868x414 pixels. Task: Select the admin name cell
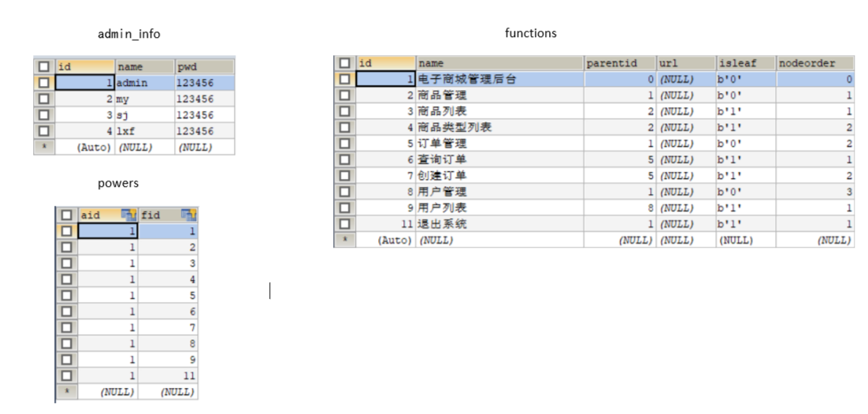pos(145,83)
